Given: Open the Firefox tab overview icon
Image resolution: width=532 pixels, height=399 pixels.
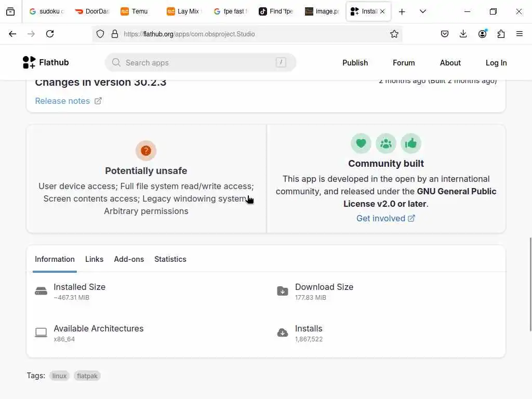Looking at the screenshot, I should 10,11.
